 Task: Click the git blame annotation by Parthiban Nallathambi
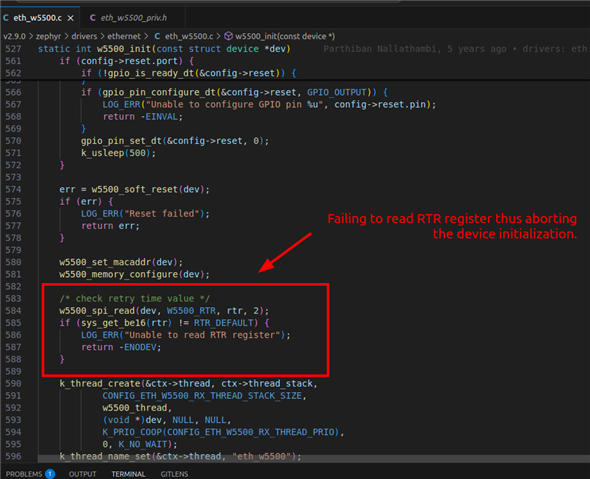coord(456,49)
